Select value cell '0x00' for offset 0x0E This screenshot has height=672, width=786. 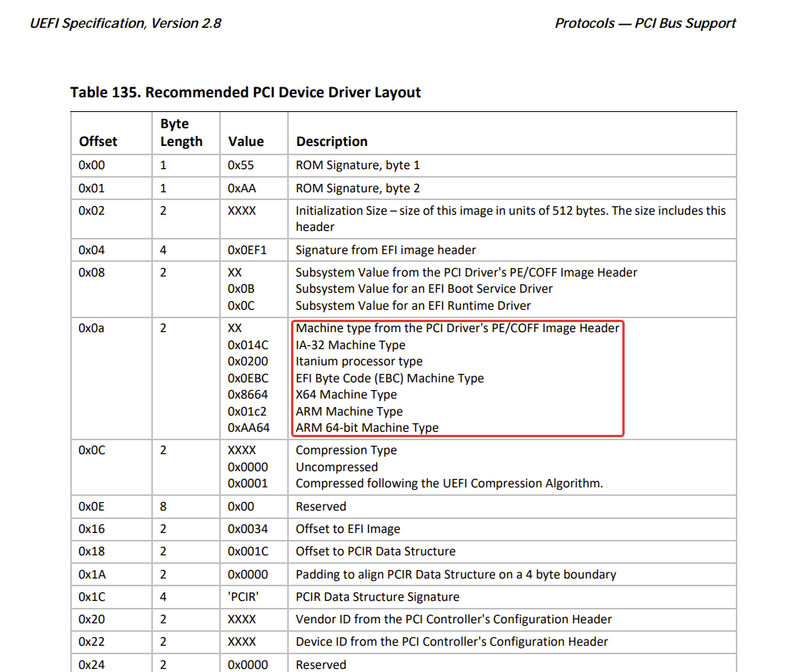pyautogui.click(x=241, y=507)
